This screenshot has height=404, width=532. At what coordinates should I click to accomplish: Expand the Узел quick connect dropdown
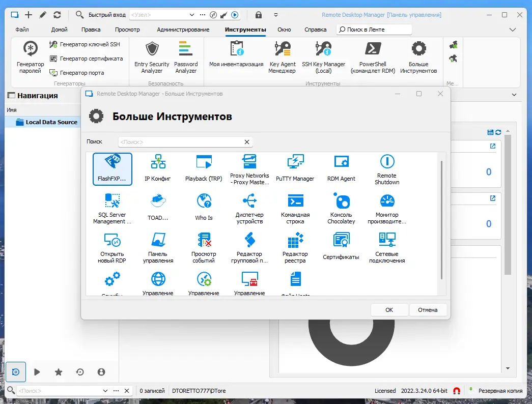[192, 14]
